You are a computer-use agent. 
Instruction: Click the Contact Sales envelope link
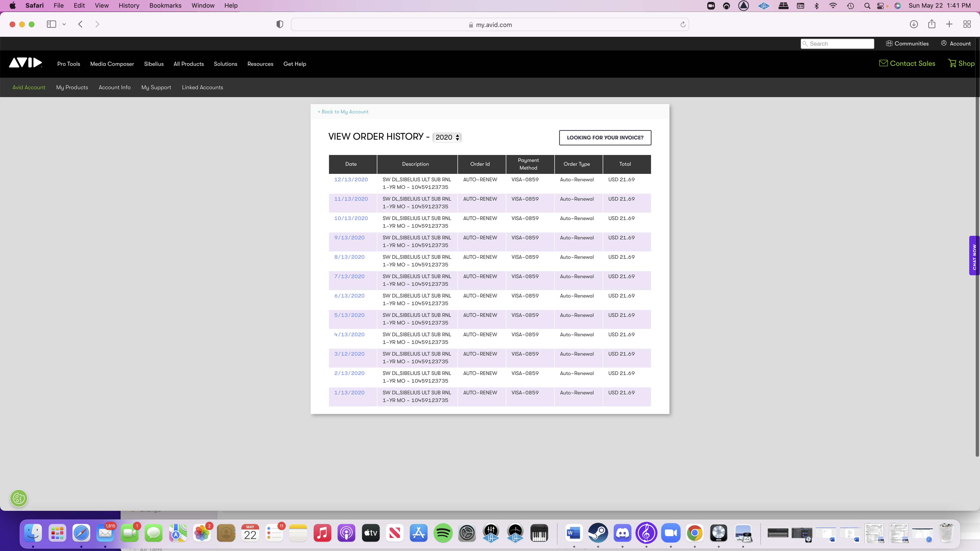coord(907,64)
